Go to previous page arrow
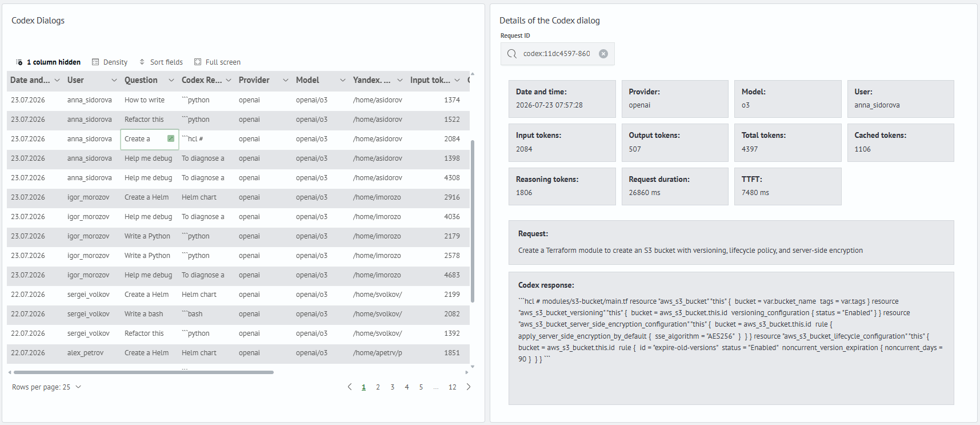Viewport: 980px width, 425px height. [350, 387]
